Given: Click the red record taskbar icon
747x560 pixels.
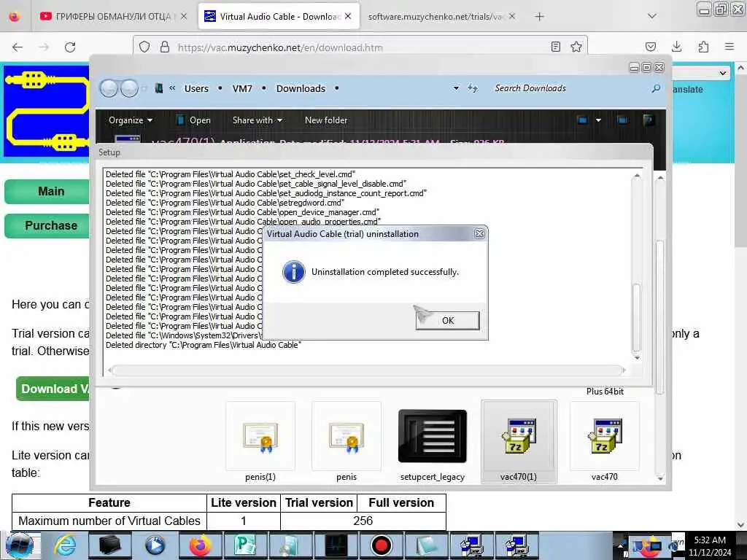Looking at the screenshot, I should click(381, 545).
